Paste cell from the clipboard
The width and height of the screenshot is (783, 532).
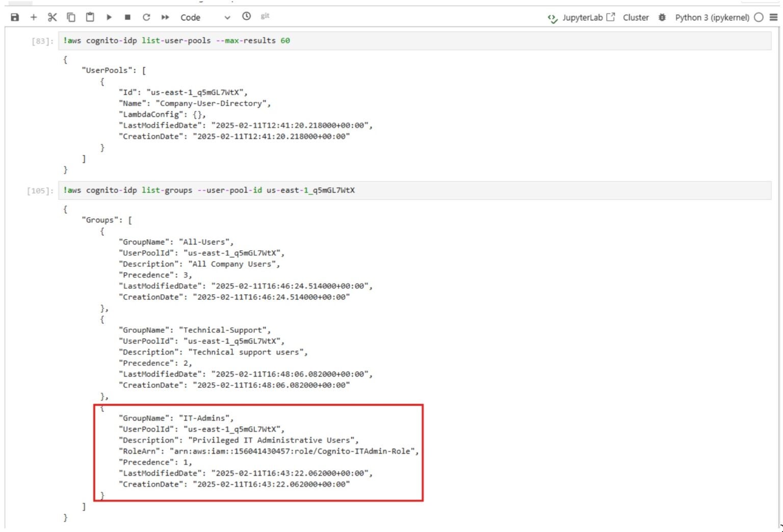90,17
